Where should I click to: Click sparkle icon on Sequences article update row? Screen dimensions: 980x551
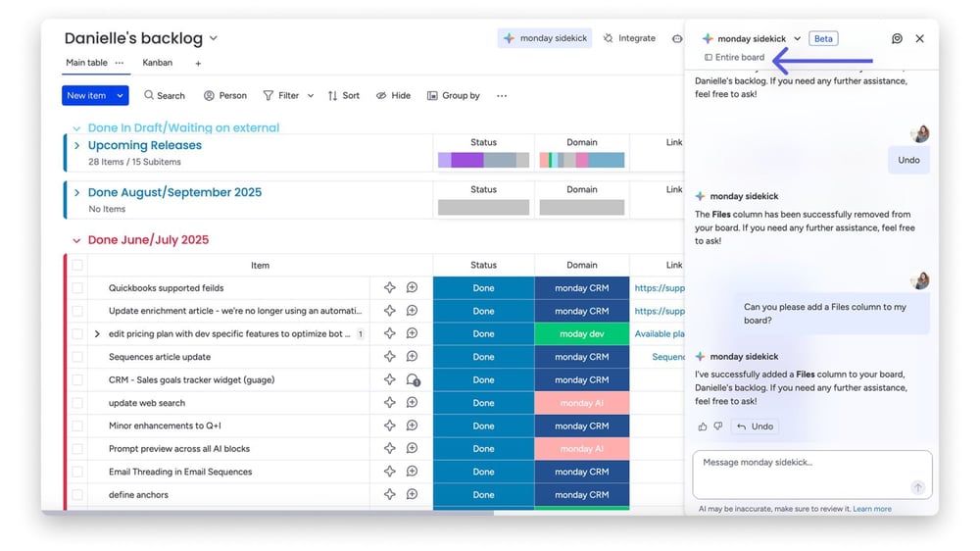tap(389, 357)
